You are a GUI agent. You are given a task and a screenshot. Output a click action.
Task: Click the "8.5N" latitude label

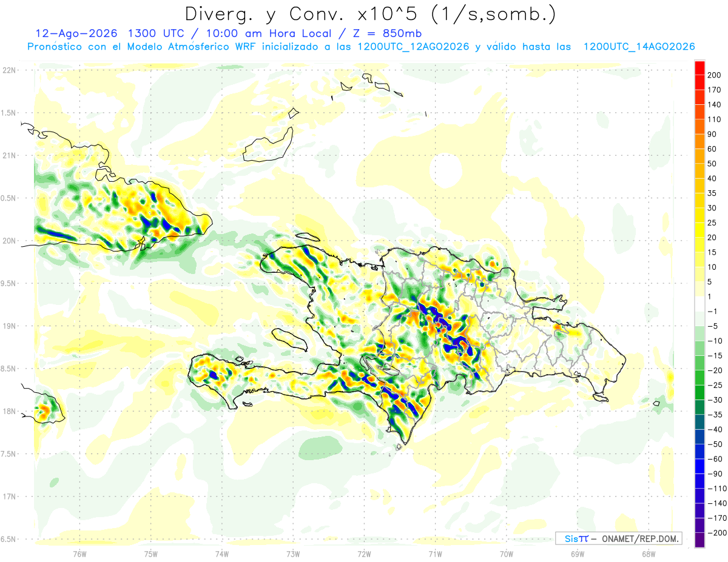8,369
